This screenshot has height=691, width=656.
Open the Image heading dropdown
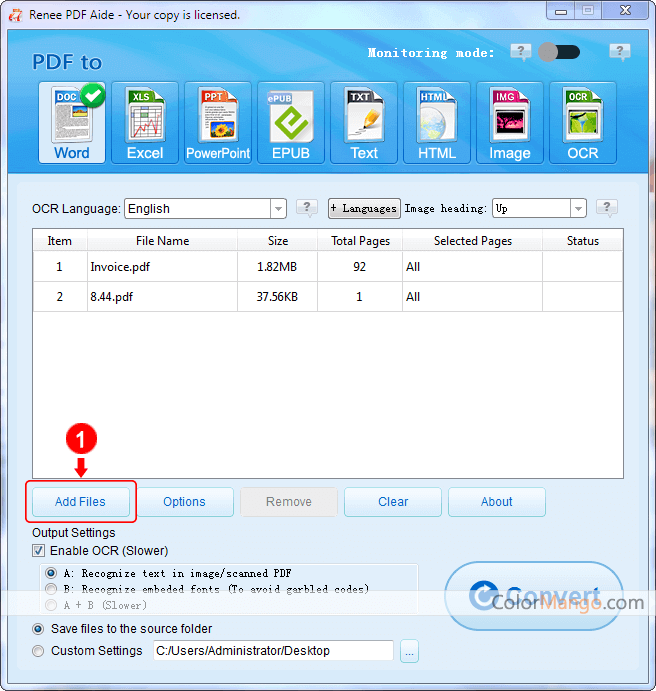578,208
